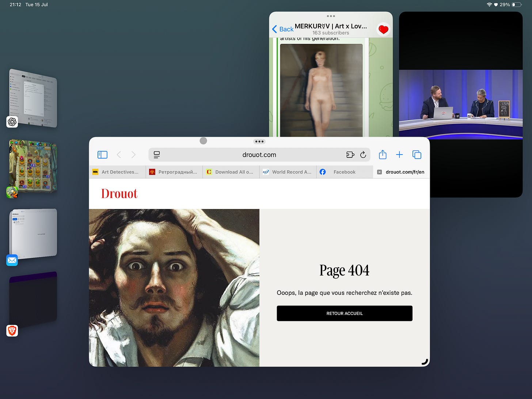Switch to the Facebook tab

(345, 172)
